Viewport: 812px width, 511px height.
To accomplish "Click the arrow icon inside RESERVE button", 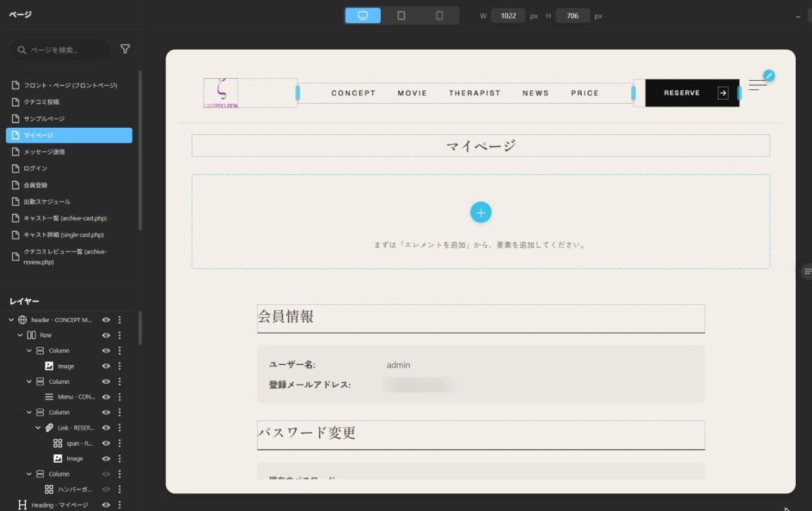I will pos(723,93).
